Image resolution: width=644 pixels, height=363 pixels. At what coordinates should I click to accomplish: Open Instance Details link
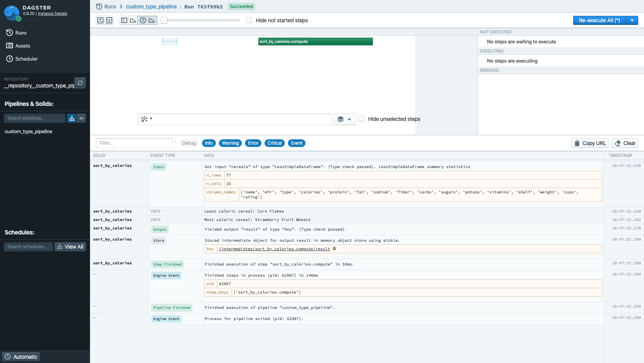coord(53,13)
